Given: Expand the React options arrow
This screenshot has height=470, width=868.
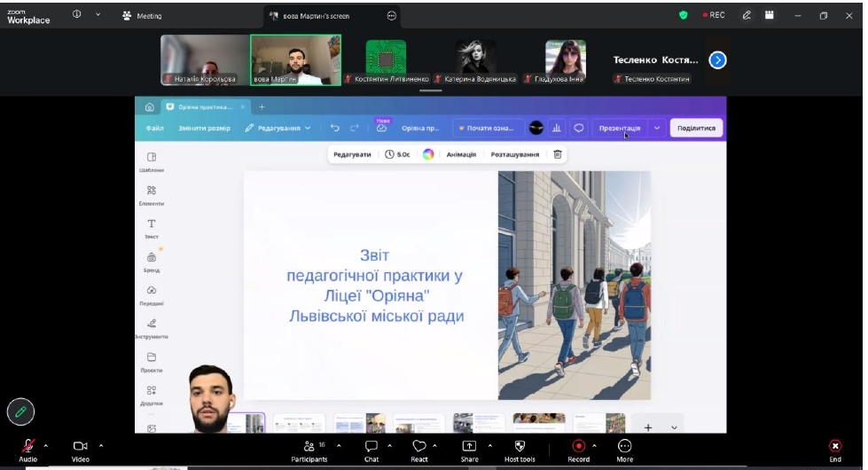Looking at the screenshot, I should tap(435, 446).
